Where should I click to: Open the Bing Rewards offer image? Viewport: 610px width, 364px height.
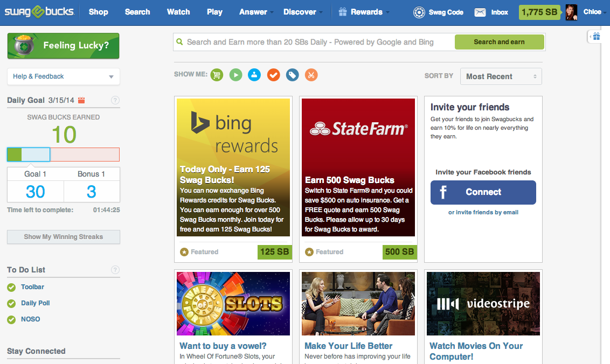pyautogui.click(x=233, y=167)
